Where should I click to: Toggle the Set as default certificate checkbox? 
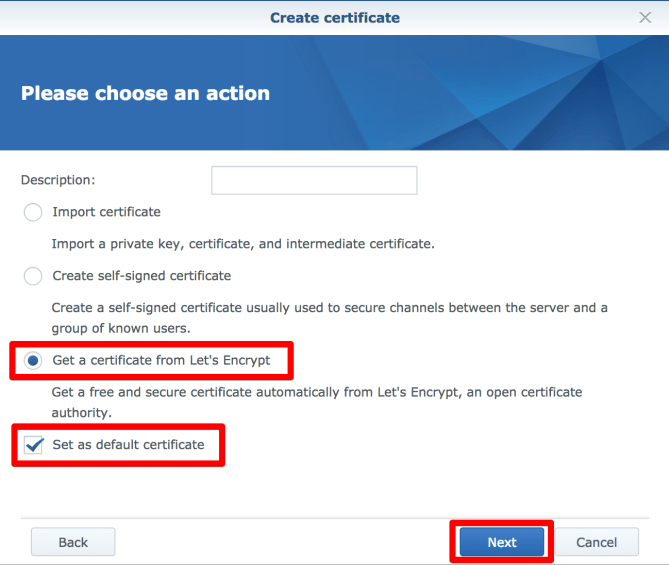33,445
